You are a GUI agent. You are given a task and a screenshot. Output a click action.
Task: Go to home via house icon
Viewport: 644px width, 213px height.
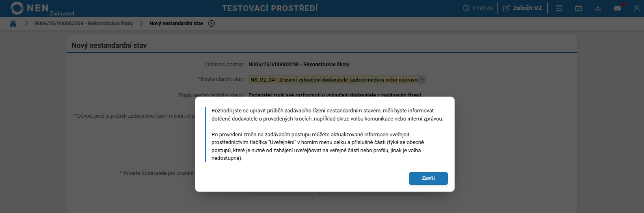click(13, 24)
